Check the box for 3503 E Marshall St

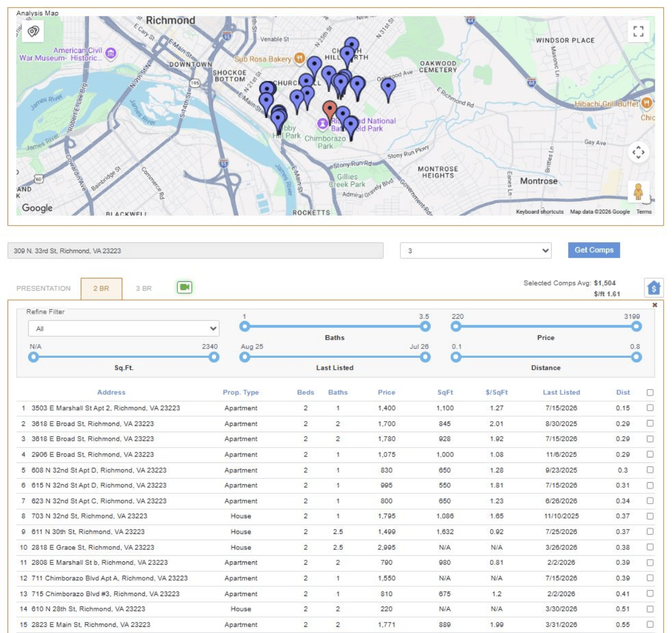(x=650, y=408)
